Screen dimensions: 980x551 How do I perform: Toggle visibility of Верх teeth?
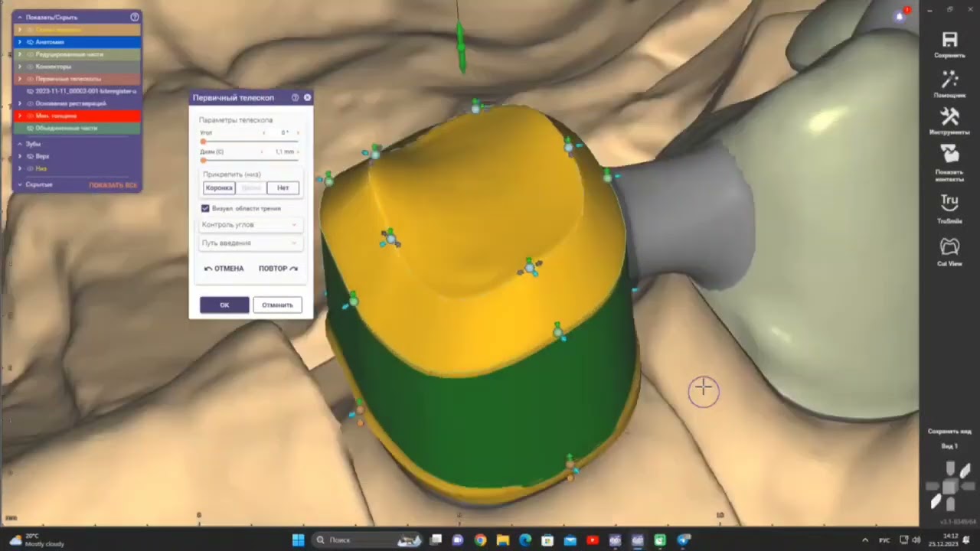click(30, 156)
